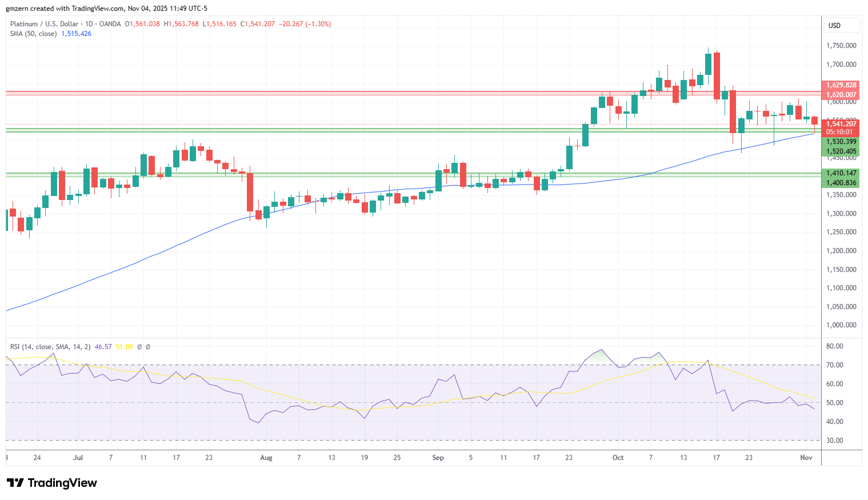The height and width of the screenshot is (500, 868).
Task: Click the current price label 1,541.207
Action: 841,123
